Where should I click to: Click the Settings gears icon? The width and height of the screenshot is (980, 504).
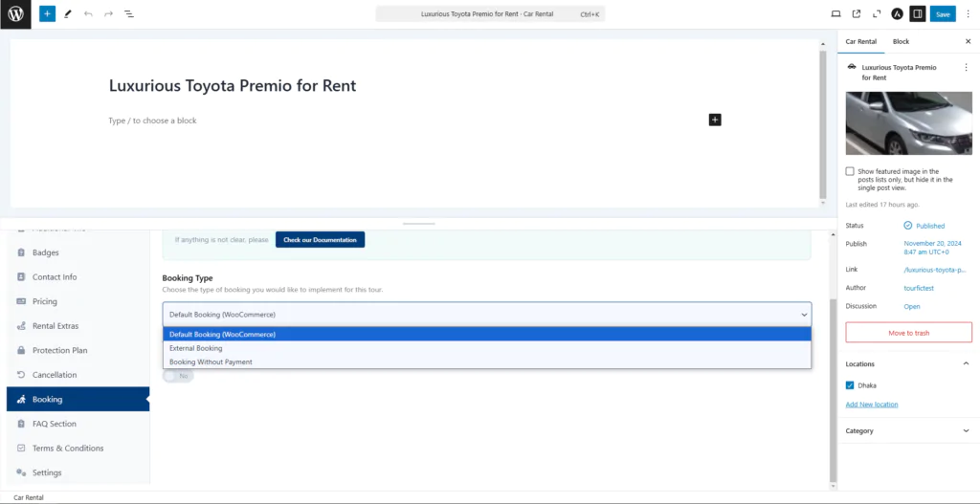21,472
